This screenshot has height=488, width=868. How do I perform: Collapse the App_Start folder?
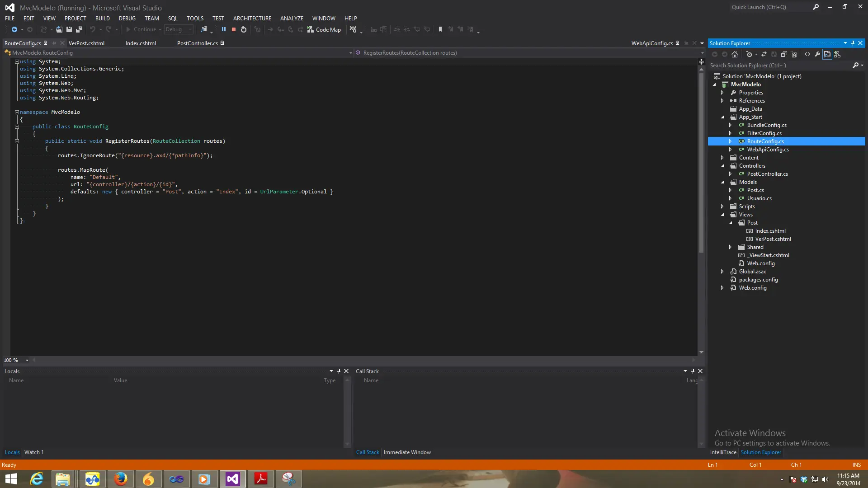(x=722, y=117)
